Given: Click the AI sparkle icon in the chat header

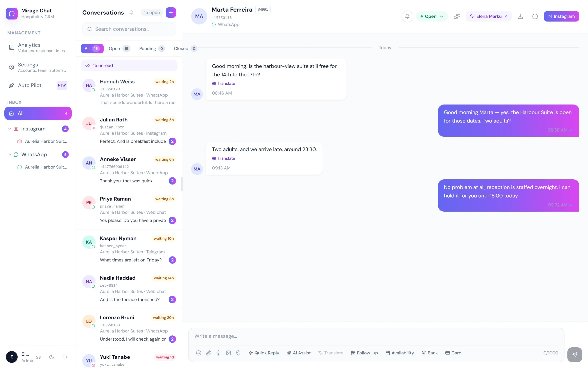Looking at the screenshot, I should coord(457,16).
